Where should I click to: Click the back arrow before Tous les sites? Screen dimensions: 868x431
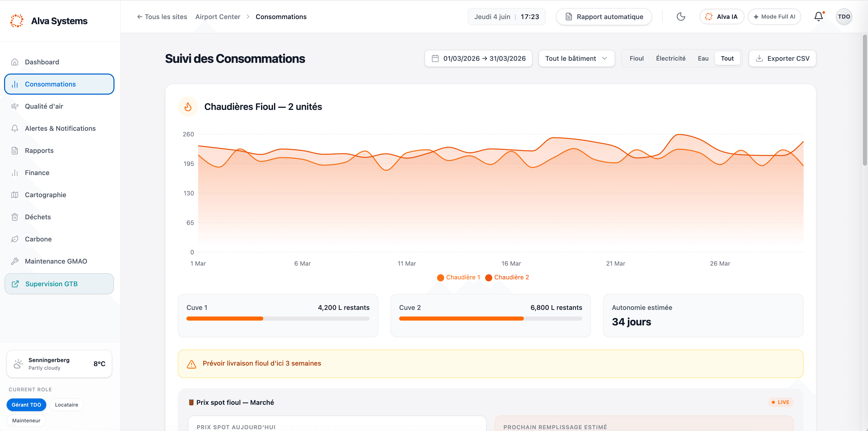[x=139, y=17]
